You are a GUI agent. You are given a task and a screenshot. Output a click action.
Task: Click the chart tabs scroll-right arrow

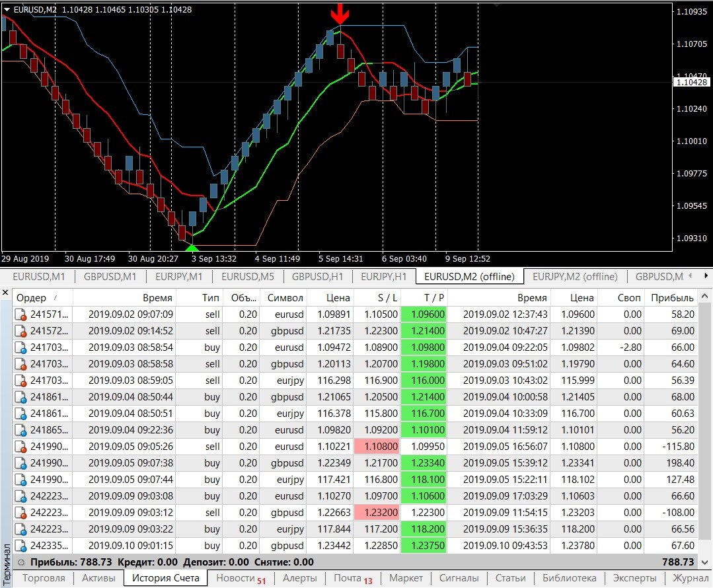[x=706, y=276]
